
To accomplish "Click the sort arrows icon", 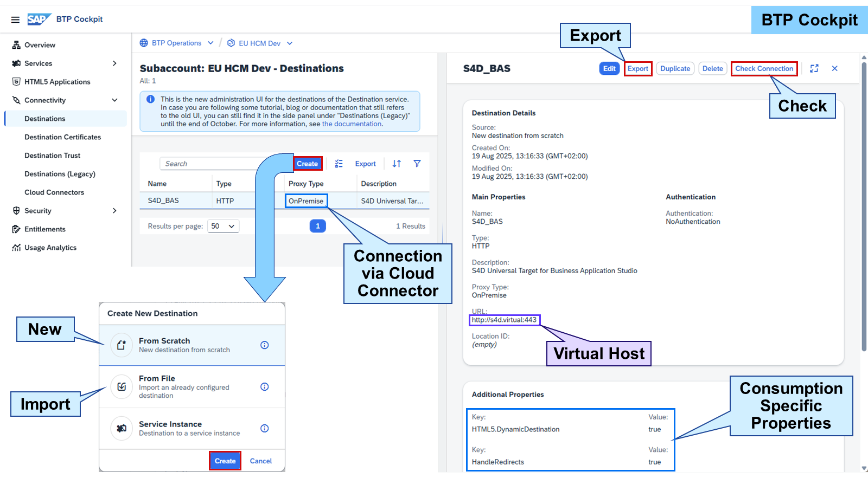I will point(397,164).
